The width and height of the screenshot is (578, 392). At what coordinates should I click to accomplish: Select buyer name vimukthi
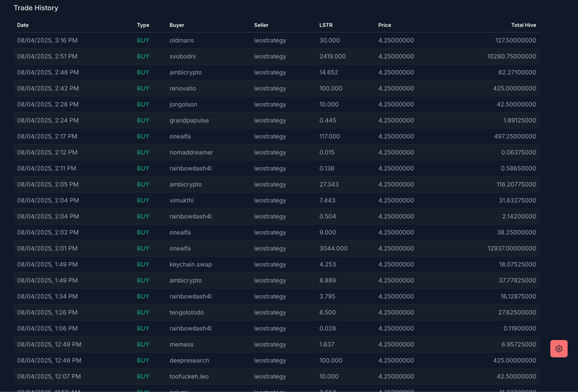[x=181, y=200]
